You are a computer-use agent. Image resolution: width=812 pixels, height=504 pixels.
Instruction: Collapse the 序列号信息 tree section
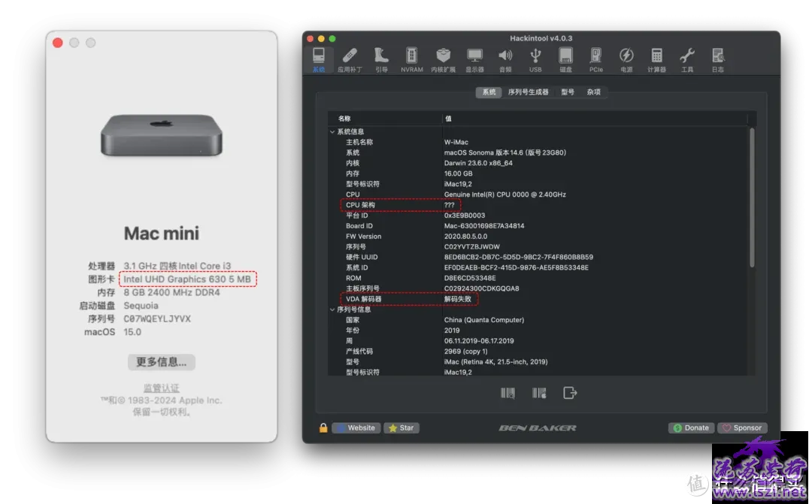pyautogui.click(x=332, y=309)
